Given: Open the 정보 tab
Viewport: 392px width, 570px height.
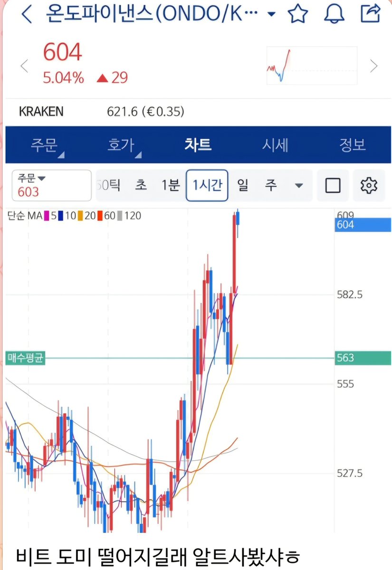Looking at the screenshot, I should 352,145.
